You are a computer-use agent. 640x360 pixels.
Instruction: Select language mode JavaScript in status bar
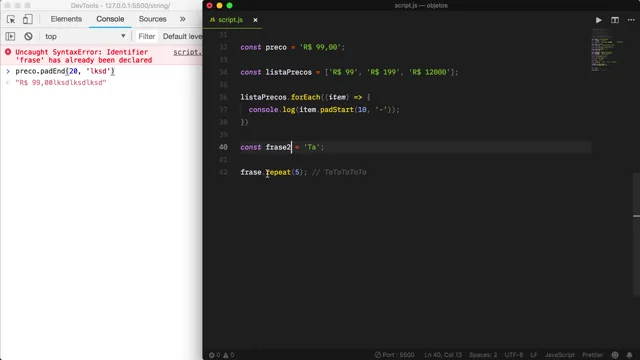click(x=560, y=355)
